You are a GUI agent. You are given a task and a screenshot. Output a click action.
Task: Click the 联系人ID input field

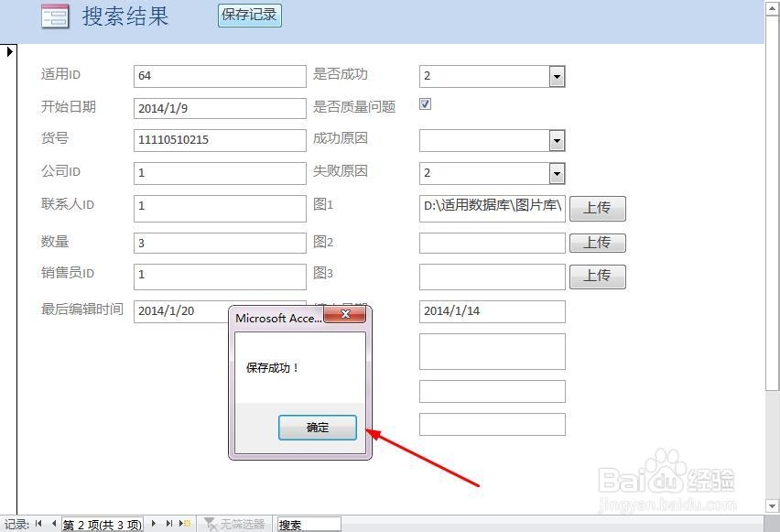220,209
